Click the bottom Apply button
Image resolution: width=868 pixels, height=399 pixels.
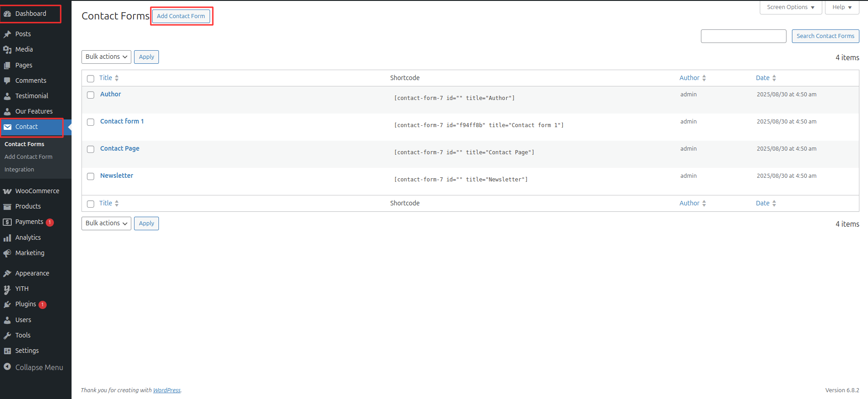tap(146, 223)
